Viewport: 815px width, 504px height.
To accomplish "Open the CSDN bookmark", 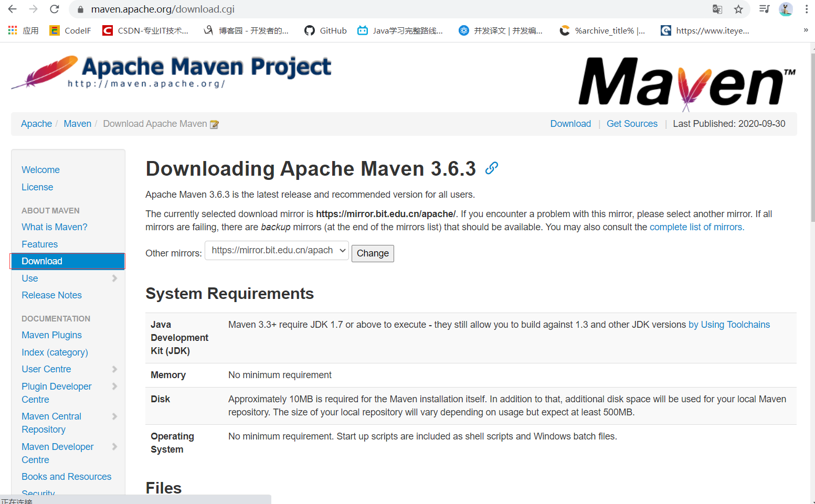I will pos(145,30).
